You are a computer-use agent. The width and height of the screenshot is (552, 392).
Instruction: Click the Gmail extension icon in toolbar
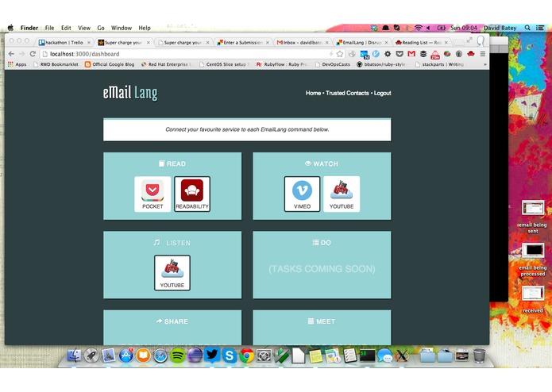[x=411, y=54]
